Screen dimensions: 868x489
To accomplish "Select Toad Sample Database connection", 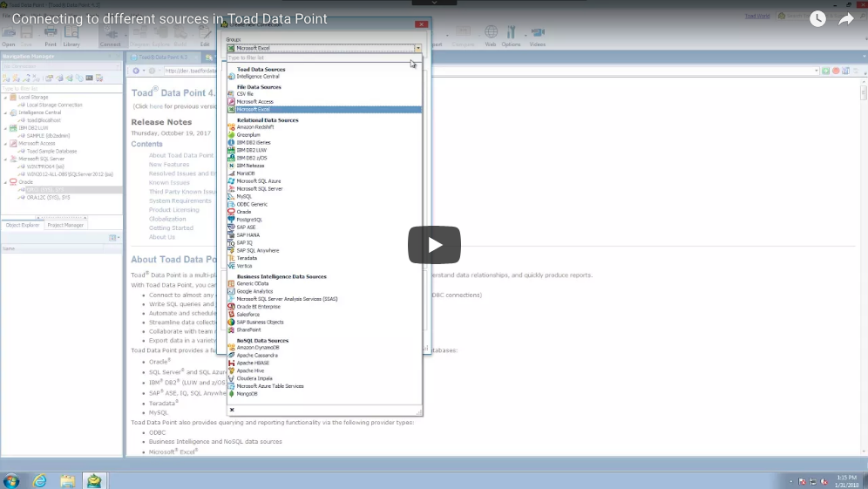I will [51, 151].
